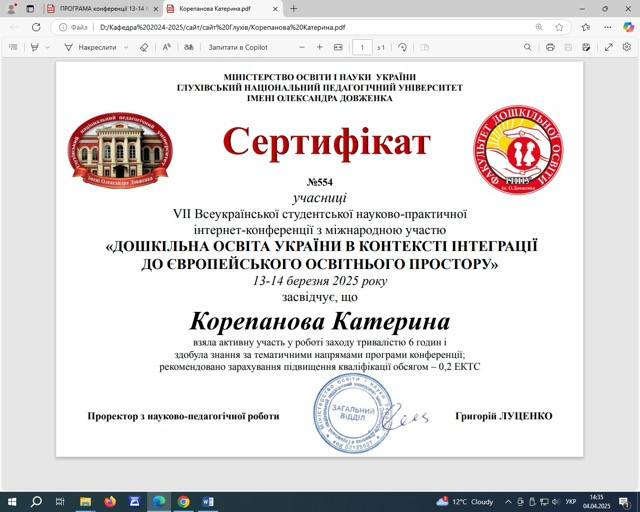Toggle Fit to width view
This screenshot has height=512, width=640.
click(x=338, y=47)
